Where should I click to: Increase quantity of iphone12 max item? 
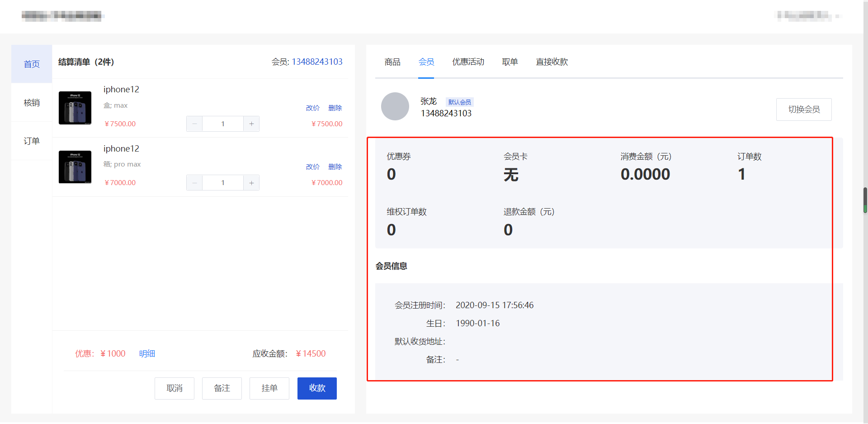[x=251, y=124]
